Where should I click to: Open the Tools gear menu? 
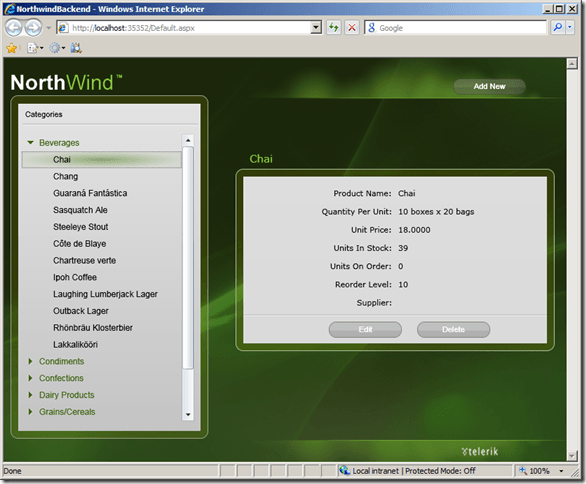57,48
